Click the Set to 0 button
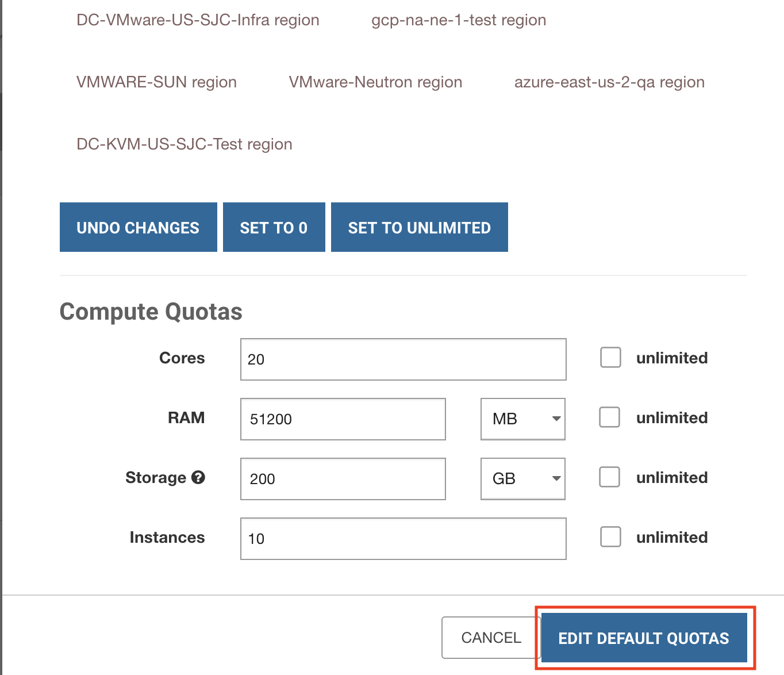This screenshot has width=784, height=675. tap(274, 228)
